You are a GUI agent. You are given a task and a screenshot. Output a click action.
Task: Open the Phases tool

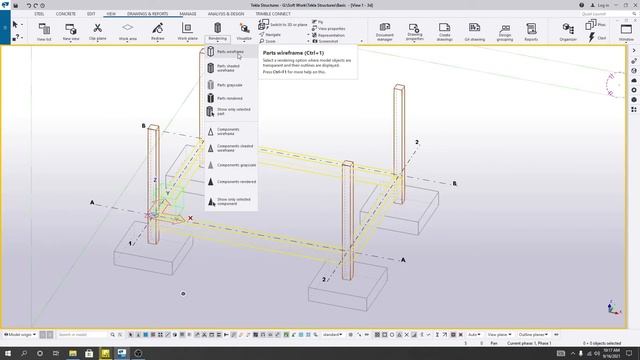click(595, 25)
